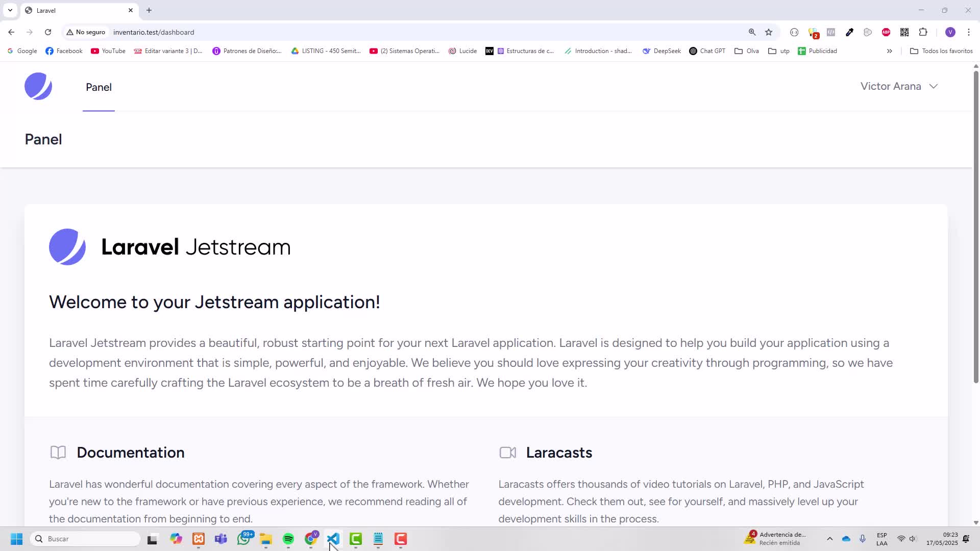Screen dimensions: 980x551
Task: Expand the Olva bookmarks folder
Action: pos(746,51)
